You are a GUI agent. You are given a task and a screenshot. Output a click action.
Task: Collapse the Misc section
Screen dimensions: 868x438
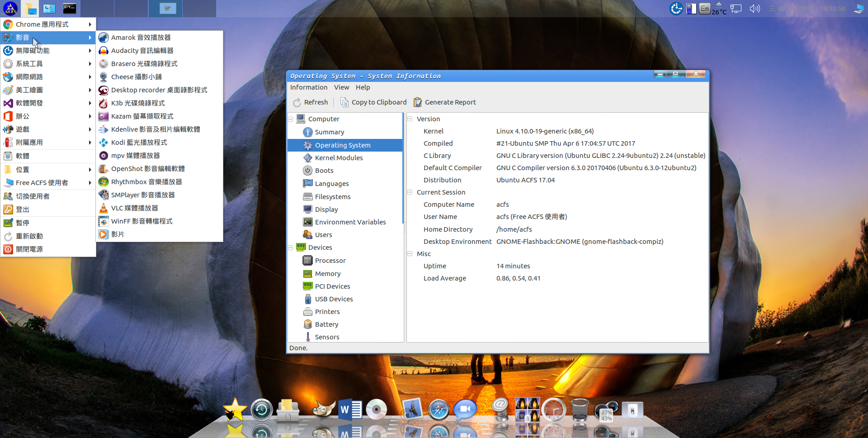[410, 254]
